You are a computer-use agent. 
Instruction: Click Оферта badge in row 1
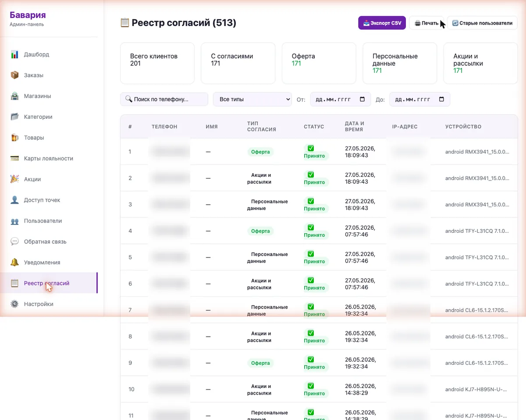click(260, 152)
